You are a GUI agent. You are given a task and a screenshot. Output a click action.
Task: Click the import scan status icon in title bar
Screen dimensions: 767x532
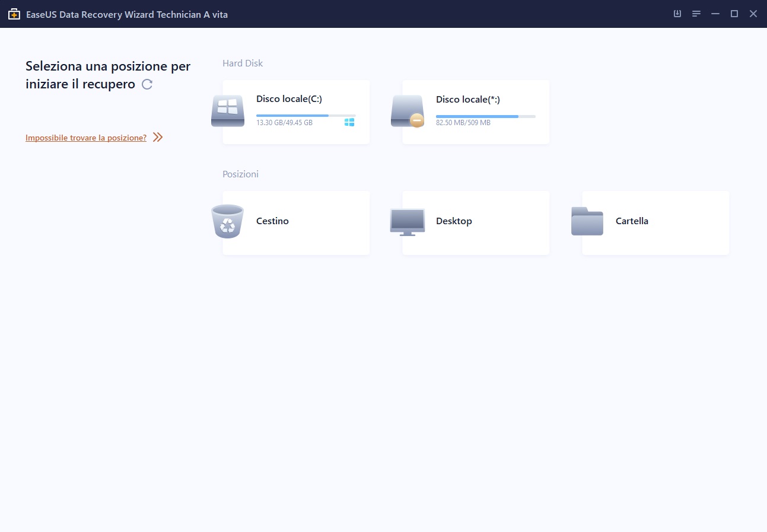[677, 14]
